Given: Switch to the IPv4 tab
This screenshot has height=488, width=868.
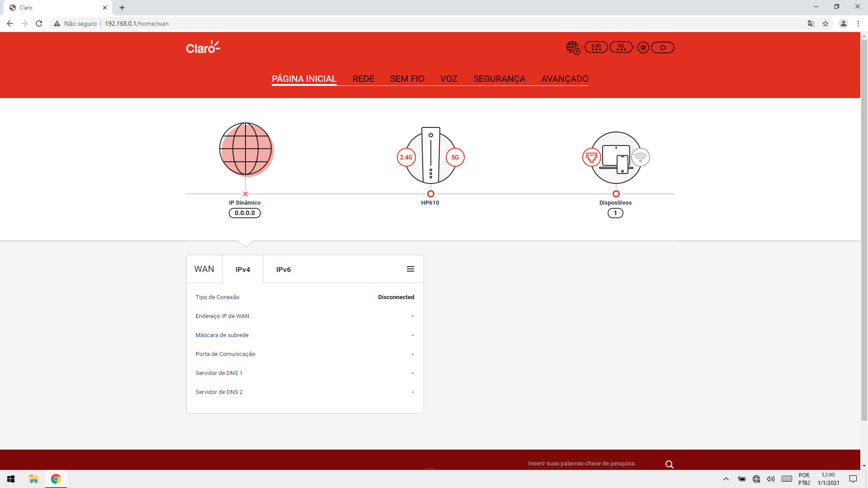Looking at the screenshot, I should [x=243, y=269].
